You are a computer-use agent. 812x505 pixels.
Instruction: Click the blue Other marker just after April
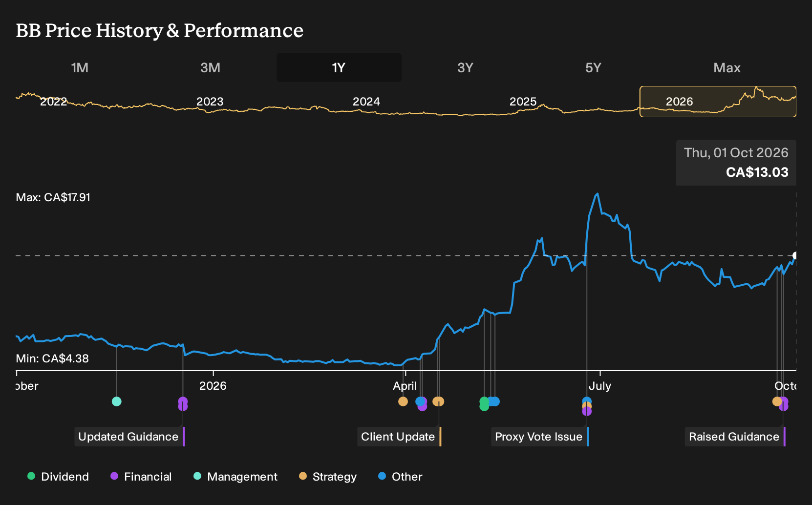point(420,401)
